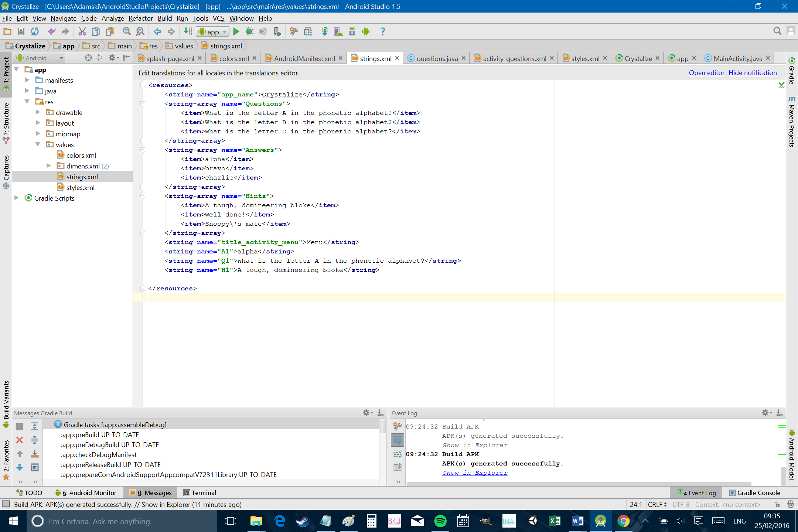The height and width of the screenshot is (532, 798).
Task: Copy selection using toolbar copy icon
Action: point(96,32)
